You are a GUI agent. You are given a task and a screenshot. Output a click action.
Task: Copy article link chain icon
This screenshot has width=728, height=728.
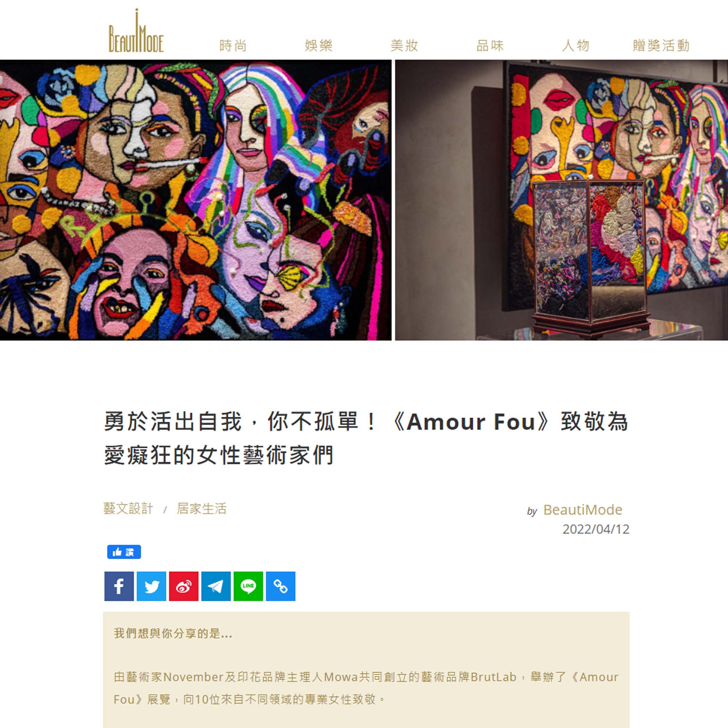tap(281, 586)
